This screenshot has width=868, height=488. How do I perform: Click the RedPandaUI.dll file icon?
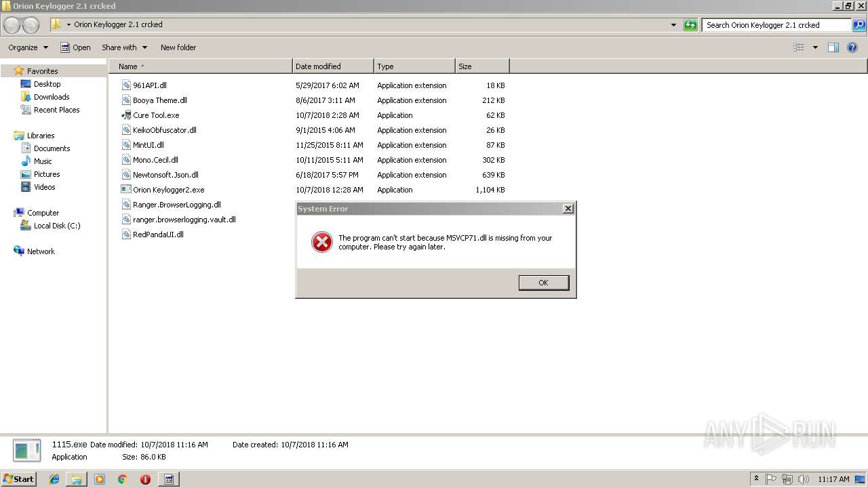[x=126, y=235]
